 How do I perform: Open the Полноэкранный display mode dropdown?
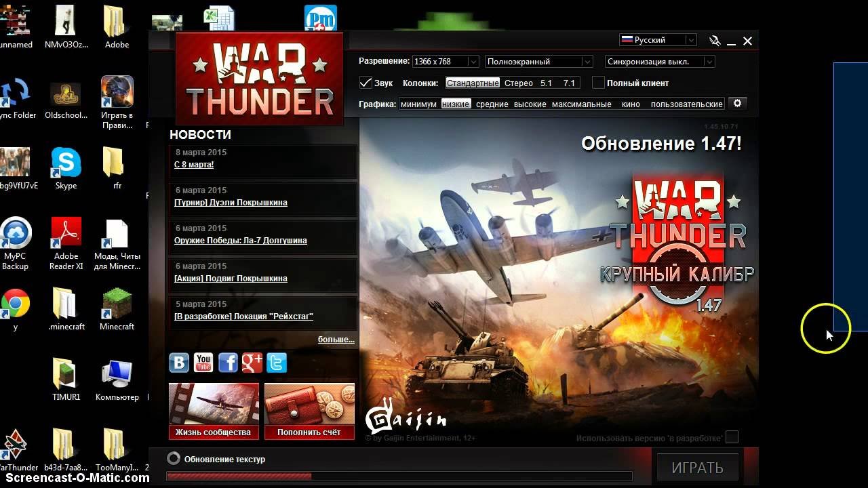point(539,62)
